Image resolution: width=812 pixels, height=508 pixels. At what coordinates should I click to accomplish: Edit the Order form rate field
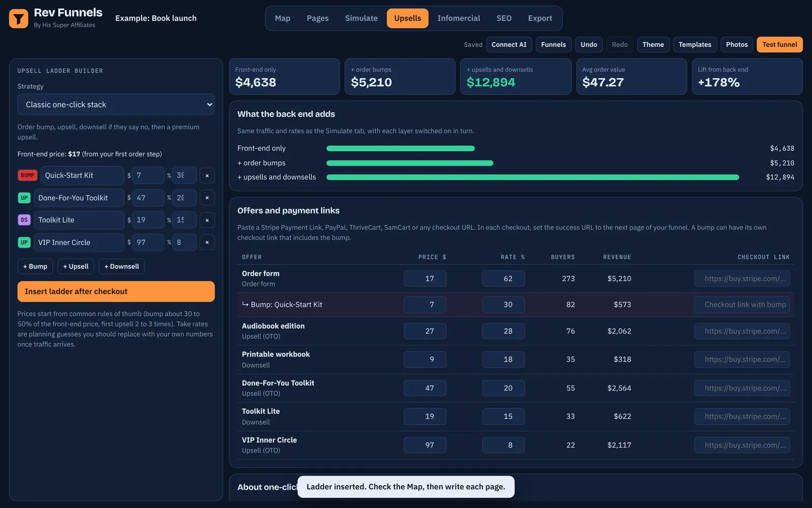503,278
